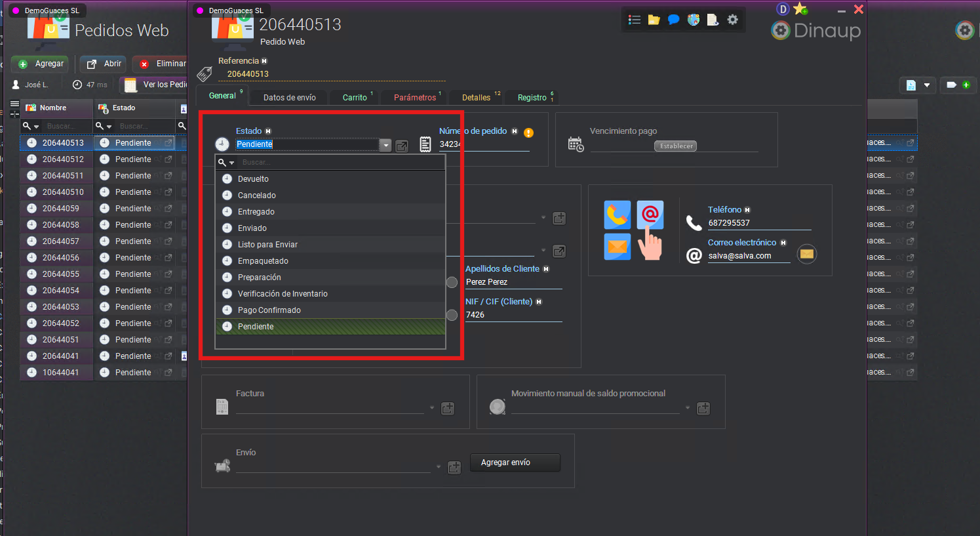Open the settings gear in the top toolbar
980x536 pixels.
pos(732,20)
